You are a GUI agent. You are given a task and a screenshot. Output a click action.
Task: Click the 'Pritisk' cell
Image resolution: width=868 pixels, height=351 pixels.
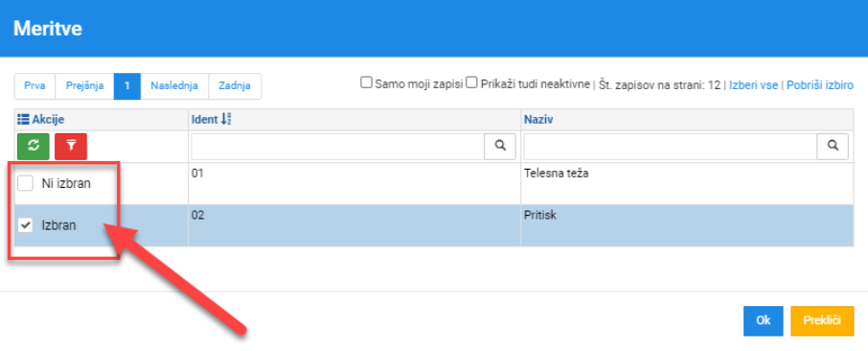686,225
